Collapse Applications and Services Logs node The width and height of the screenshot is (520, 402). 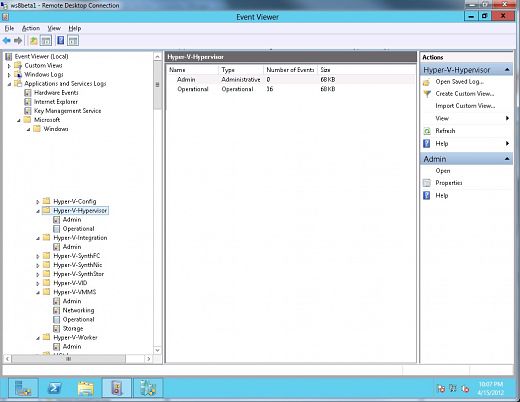(x=9, y=84)
